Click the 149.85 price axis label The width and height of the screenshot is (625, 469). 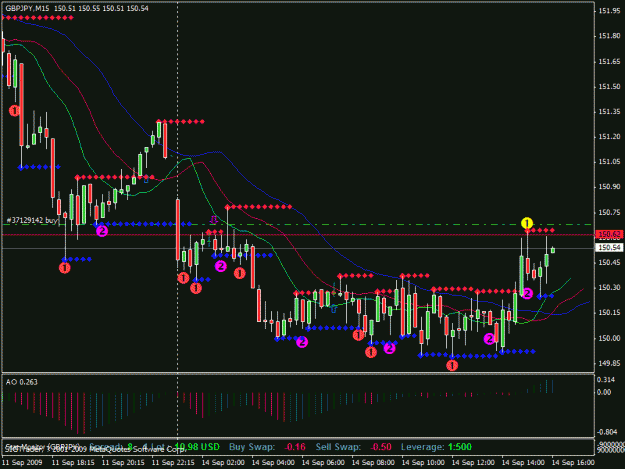click(x=609, y=363)
